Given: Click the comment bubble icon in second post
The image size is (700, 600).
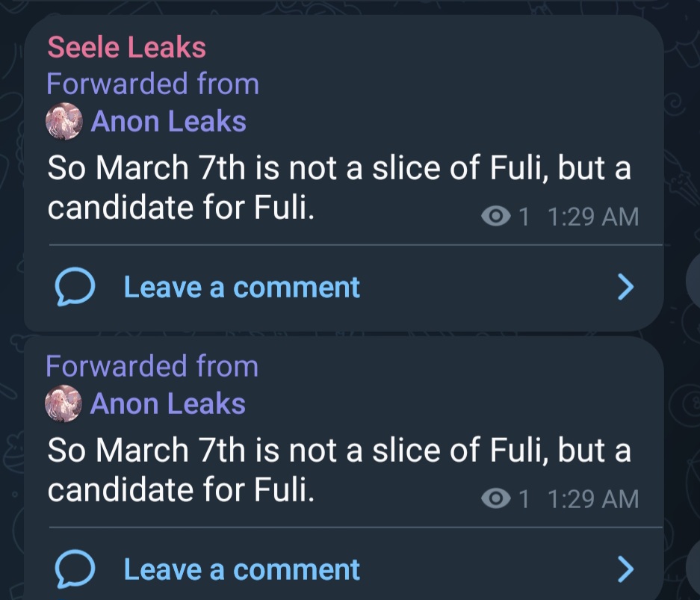Looking at the screenshot, I should [x=75, y=569].
